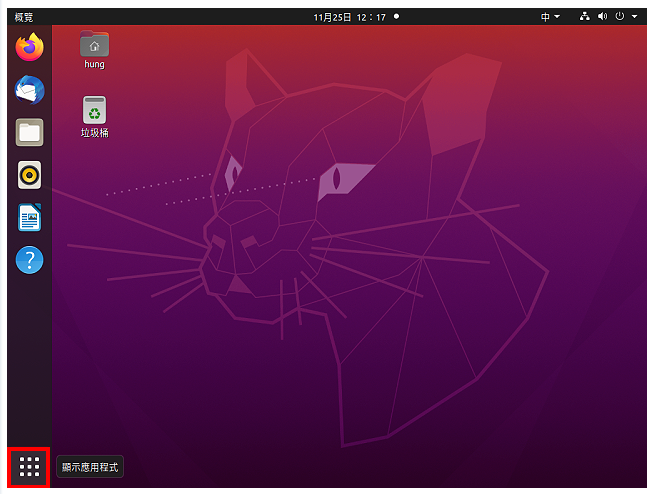Click the network status icon
652x494 pixels.
tap(585, 17)
